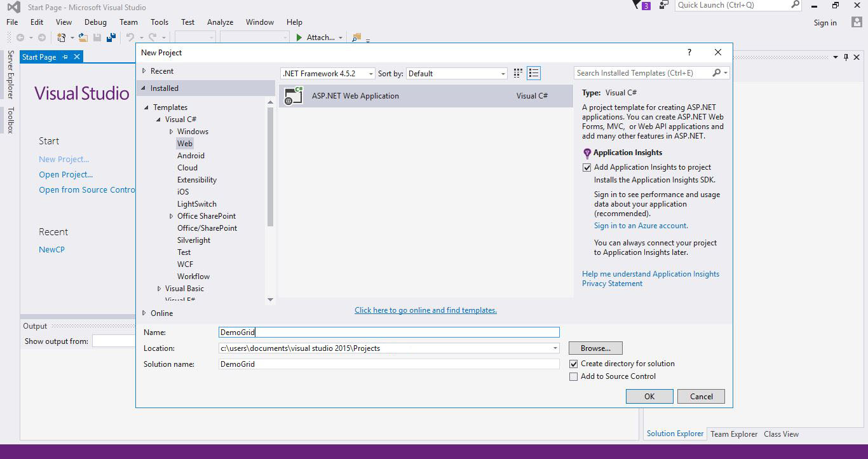868x459 pixels.
Task: Toggle auto-hide pin on Solution Explorer panel
Action: (846, 57)
